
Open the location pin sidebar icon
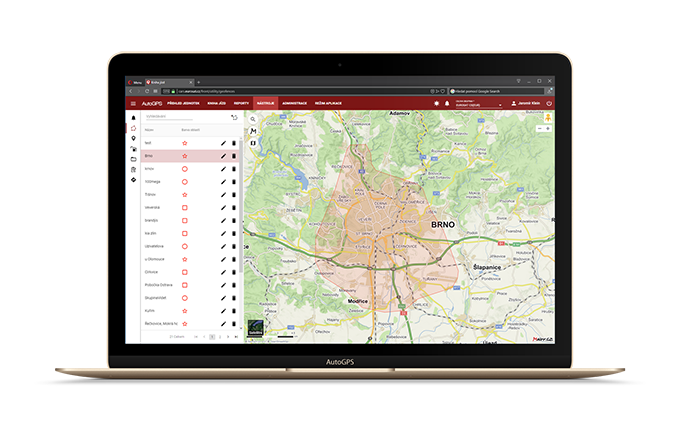click(134, 138)
